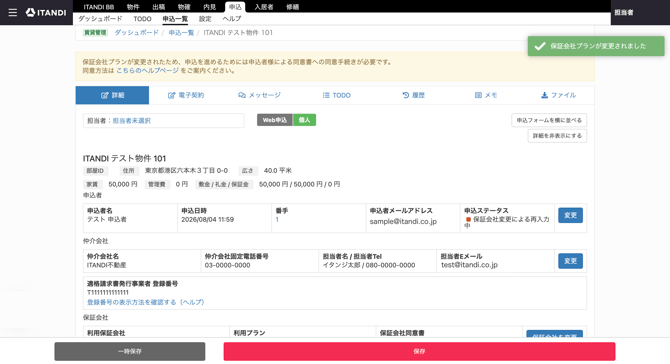
Task: Click 変更 button in the 仲介会社 row
Action: tap(570, 261)
